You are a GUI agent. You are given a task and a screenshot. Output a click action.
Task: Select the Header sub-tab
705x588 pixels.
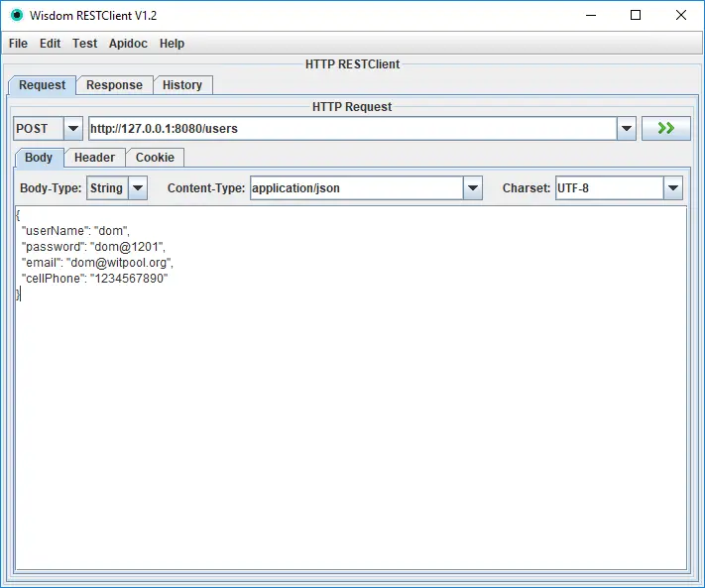tap(94, 158)
